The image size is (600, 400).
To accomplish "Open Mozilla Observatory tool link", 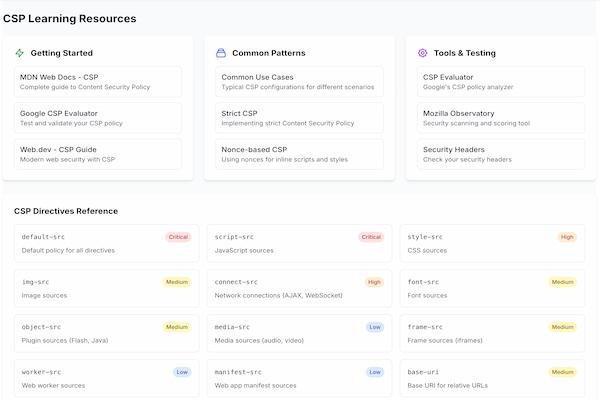I will (x=501, y=118).
